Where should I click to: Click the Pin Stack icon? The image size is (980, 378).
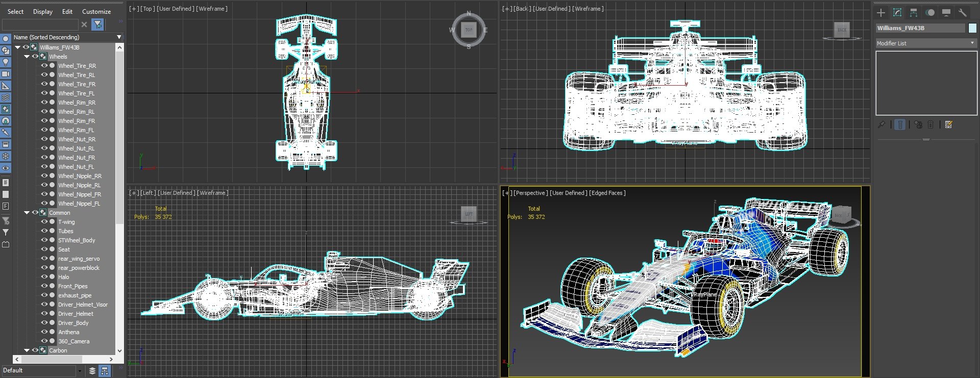click(x=881, y=124)
